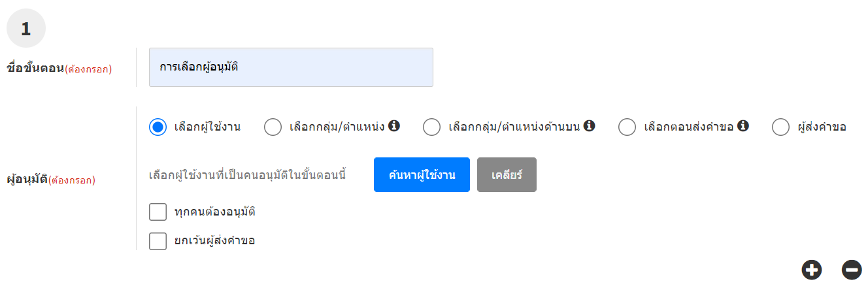Screen dimensions: 868x288
Task: Select the ผู้ส่งคำขอ radio button
Action: [x=780, y=127]
